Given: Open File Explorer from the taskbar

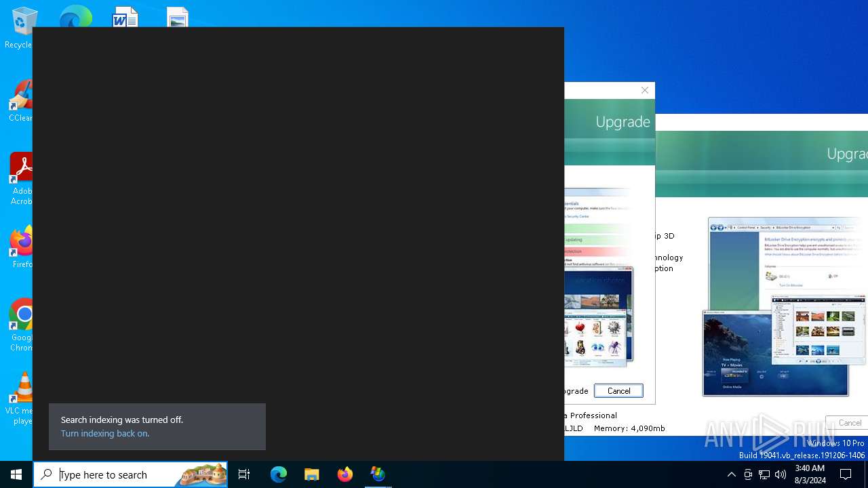Looking at the screenshot, I should [x=311, y=474].
